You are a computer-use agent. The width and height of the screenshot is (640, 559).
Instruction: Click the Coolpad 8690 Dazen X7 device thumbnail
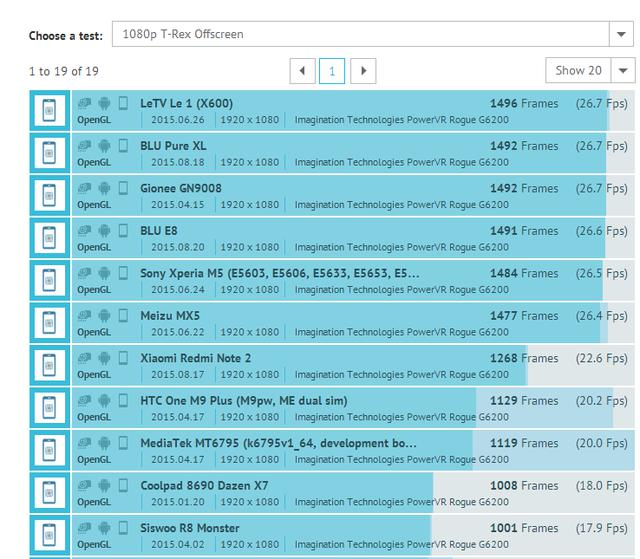(49, 493)
